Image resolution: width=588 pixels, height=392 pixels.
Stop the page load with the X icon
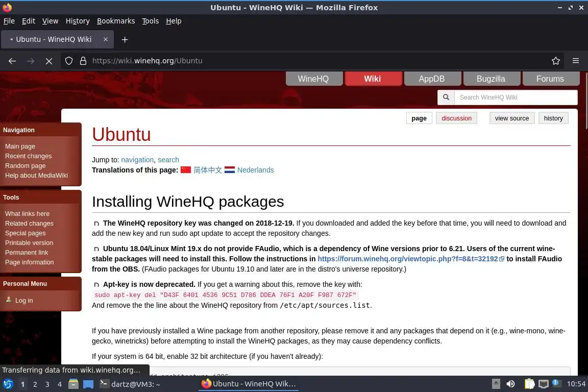[x=49, y=61]
